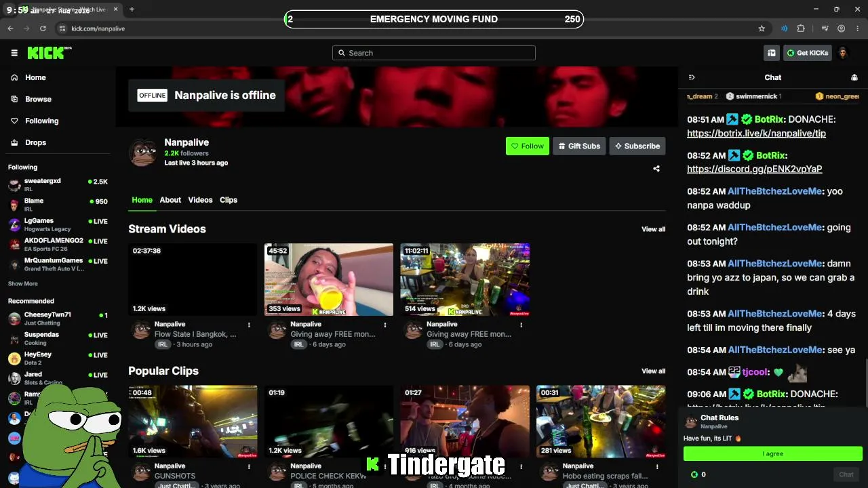The image size is (868, 488).
Task: Switch to the About tab
Action: [x=170, y=200]
